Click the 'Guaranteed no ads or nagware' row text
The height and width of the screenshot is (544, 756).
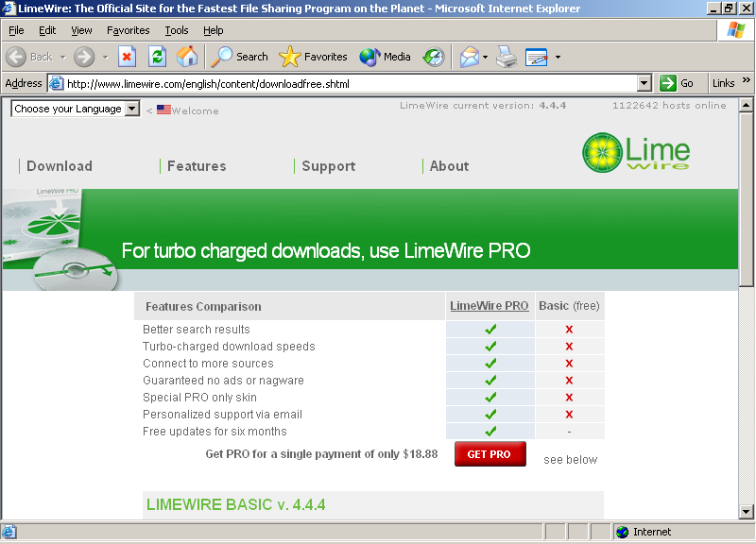coord(223,381)
